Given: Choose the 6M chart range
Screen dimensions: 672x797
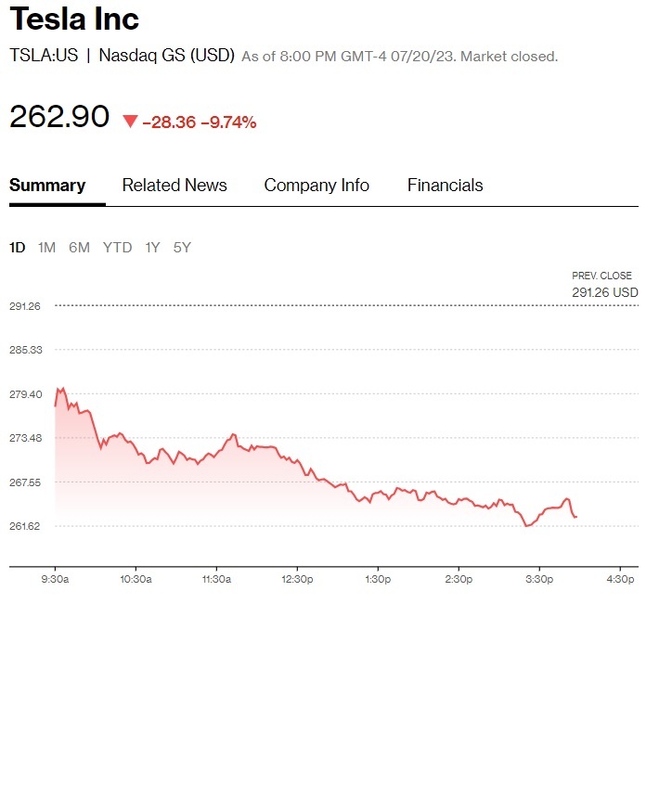Looking at the screenshot, I should [x=79, y=248].
